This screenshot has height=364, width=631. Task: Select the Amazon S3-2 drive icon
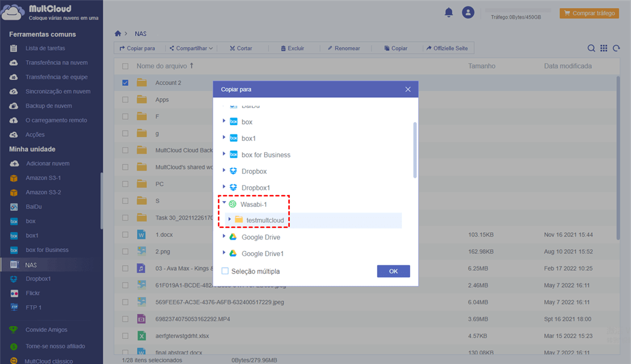pyautogui.click(x=14, y=192)
